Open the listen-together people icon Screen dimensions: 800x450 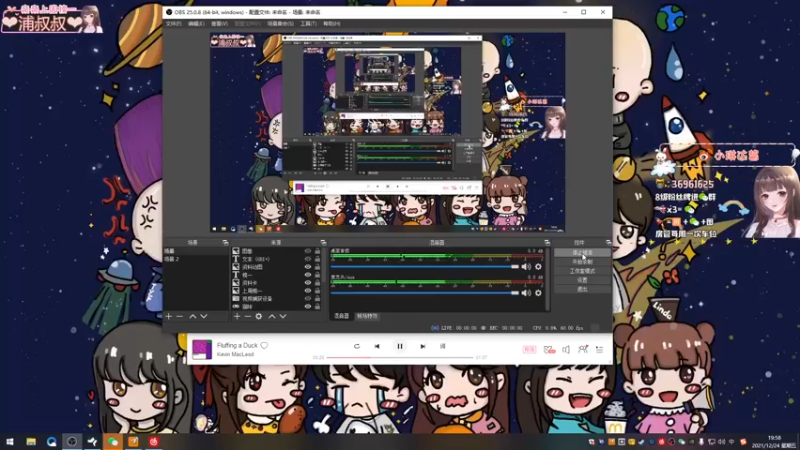pos(583,349)
